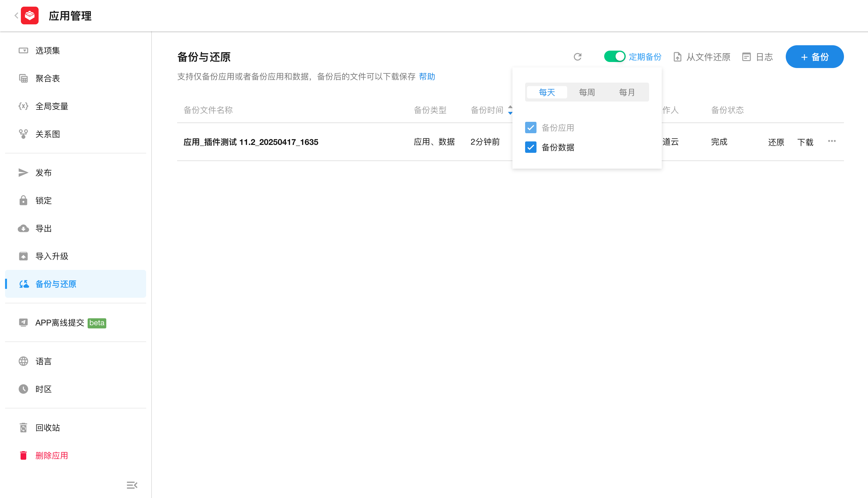This screenshot has height=498, width=868.
Task: Click the red trash icon next to 删除应用
Action: (x=23, y=456)
